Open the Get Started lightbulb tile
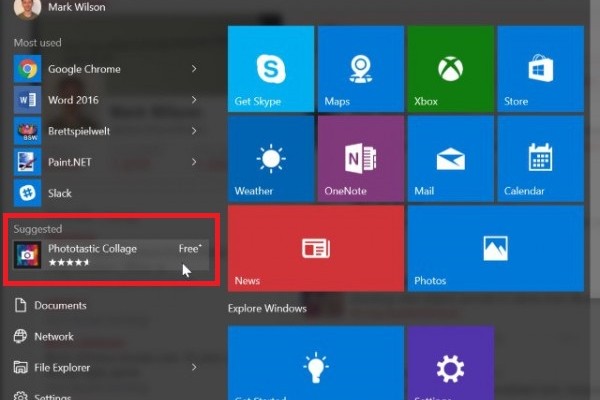Image resolution: width=600 pixels, height=400 pixels. click(316, 363)
